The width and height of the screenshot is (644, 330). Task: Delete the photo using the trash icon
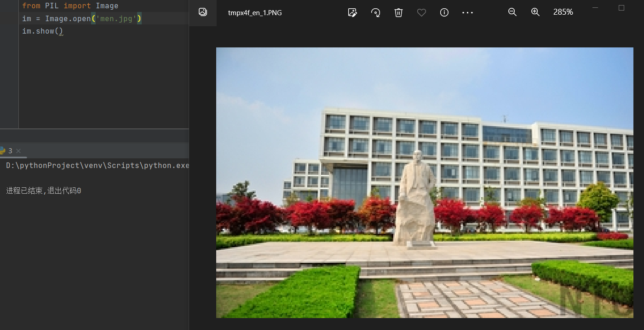pos(398,12)
